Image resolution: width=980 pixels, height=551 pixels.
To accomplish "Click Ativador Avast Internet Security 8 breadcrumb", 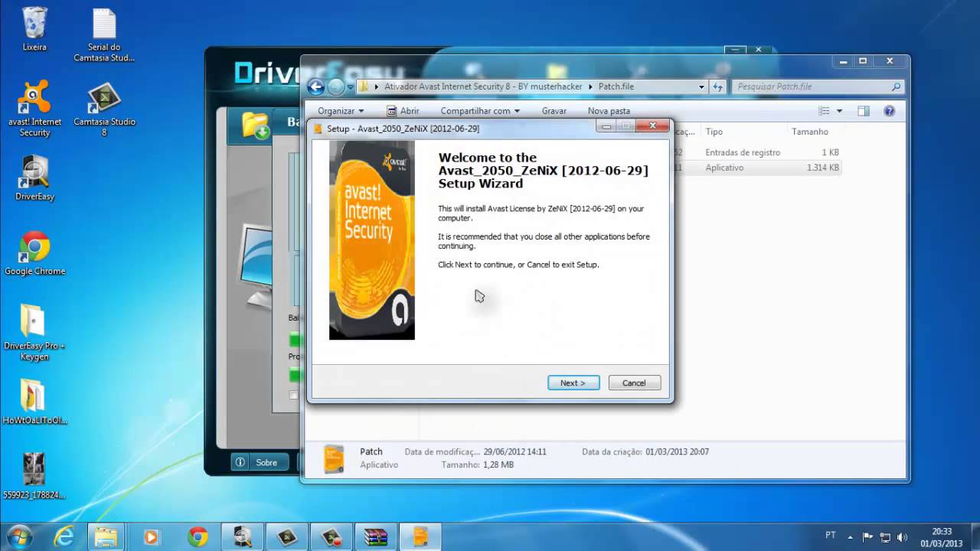I will click(x=483, y=86).
